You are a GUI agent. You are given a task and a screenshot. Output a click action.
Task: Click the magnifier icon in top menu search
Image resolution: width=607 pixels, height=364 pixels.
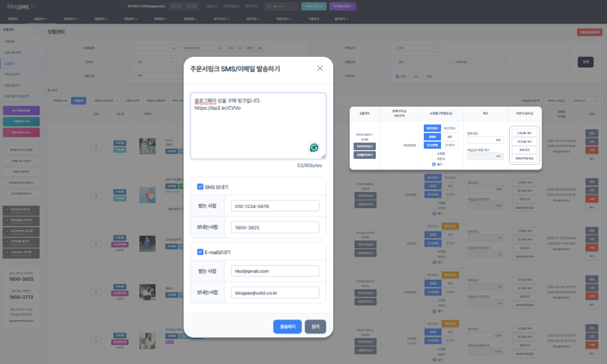(x=270, y=6)
